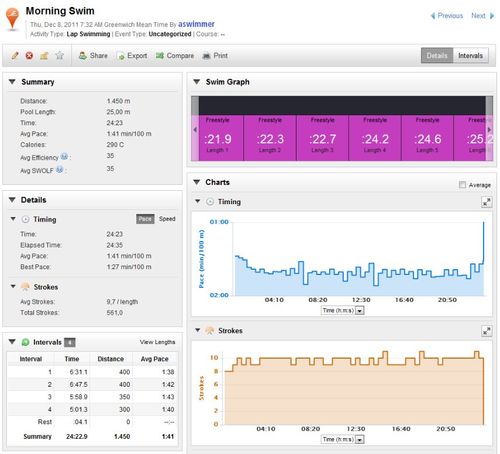Collapse the Charts panel
This screenshot has height=454, width=500.
pyautogui.click(x=197, y=182)
